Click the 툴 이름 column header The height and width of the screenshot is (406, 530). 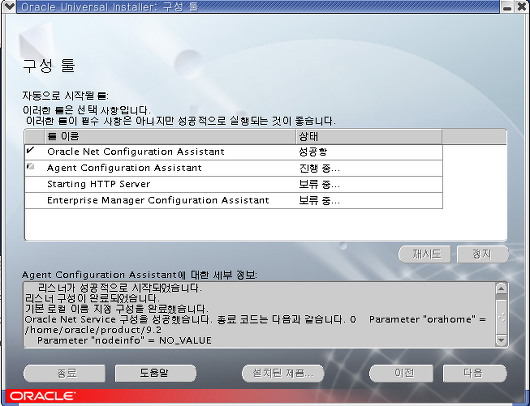[x=170, y=137]
